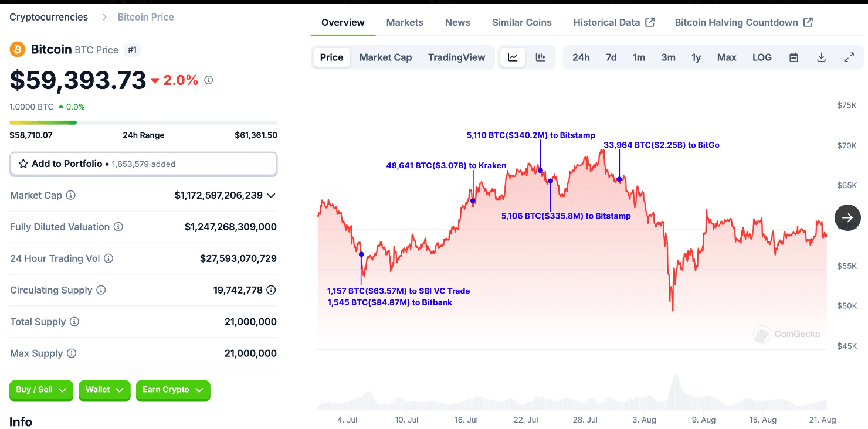The height and width of the screenshot is (429, 868).
Task: Switch to candlestick chart view icon
Action: pyautogui.click(x=540, y=57)
